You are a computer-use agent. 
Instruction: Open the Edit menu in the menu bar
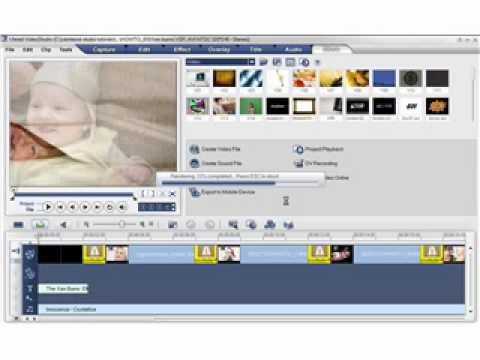[27, 50]
